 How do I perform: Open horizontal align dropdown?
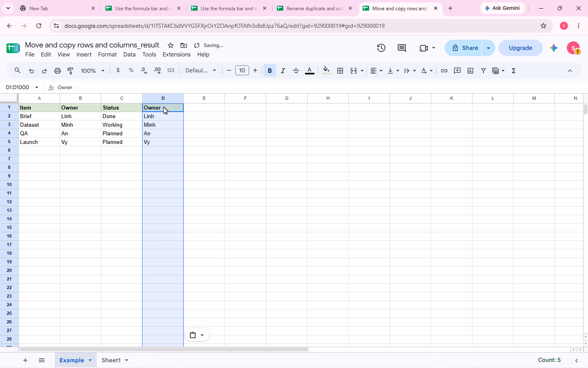coord(376,71)
